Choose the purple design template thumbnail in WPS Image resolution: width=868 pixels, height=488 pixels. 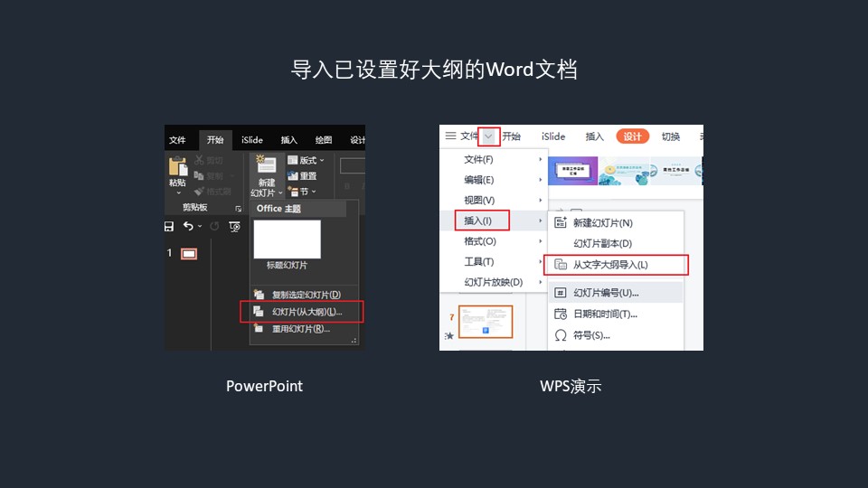click(573, 171)
